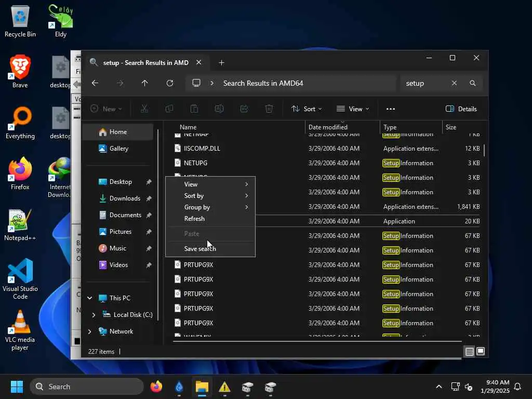Sort by the Size column header
The width and height of the screenshot is (532, 399).
pyautogui.click(x=450, y=127)
